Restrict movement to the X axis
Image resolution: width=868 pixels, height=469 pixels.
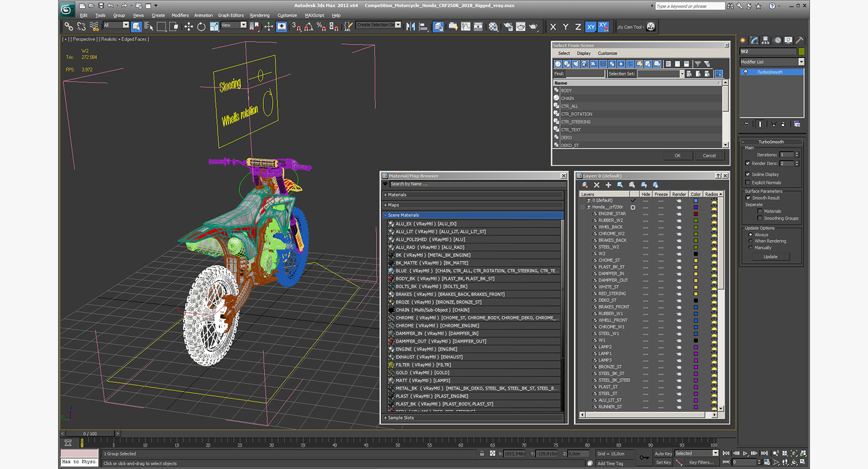pos(552,26)
